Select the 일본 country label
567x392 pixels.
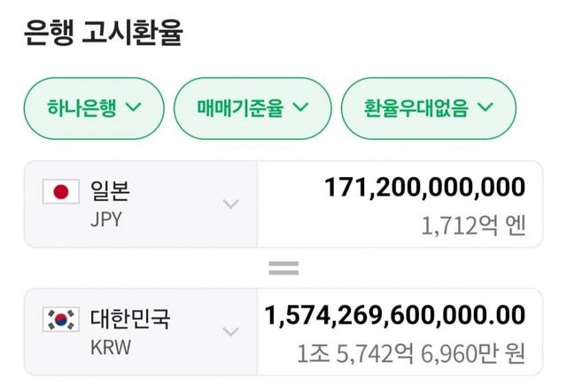[110, 189]
